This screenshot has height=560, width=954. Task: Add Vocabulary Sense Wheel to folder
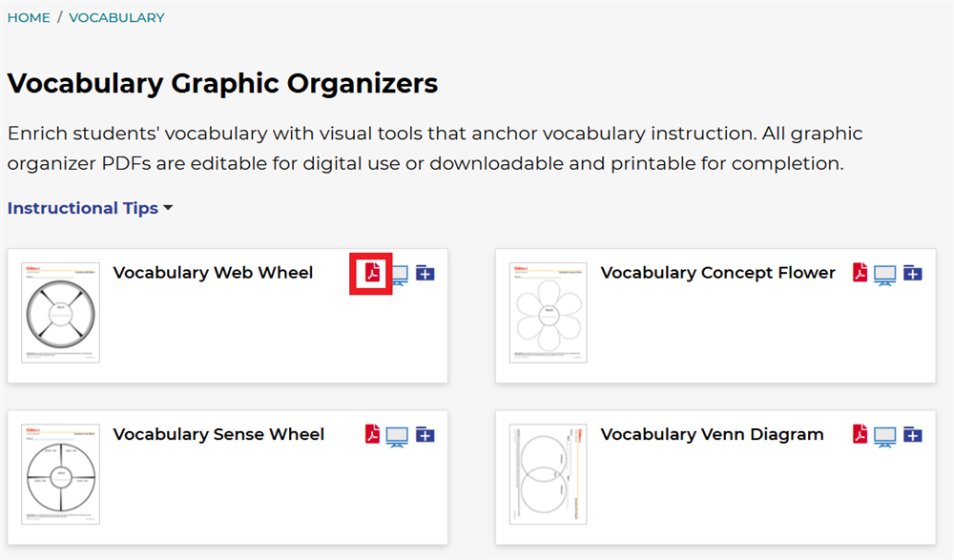(x=425, y=435)
